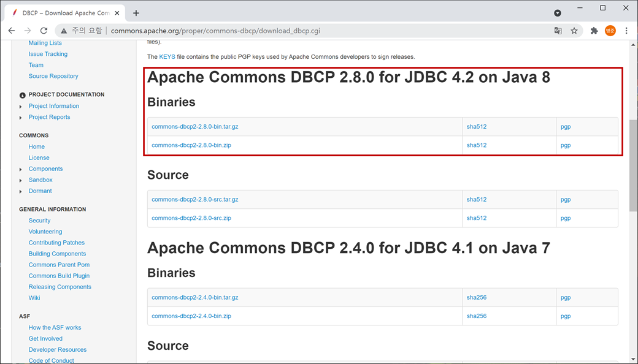Open the Issue Tracking link
Image resolution: width=638 pixels, height=364 pixels.
tap(48, 54)
